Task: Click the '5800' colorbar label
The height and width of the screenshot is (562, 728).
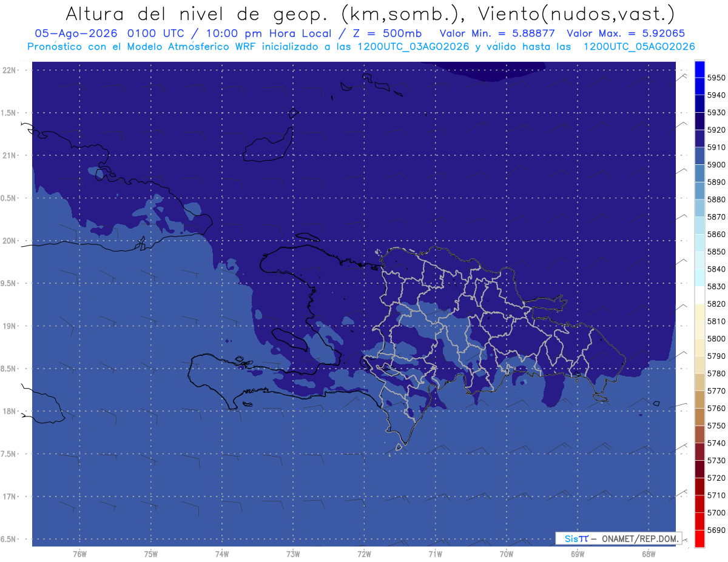Action: point(716,338)
